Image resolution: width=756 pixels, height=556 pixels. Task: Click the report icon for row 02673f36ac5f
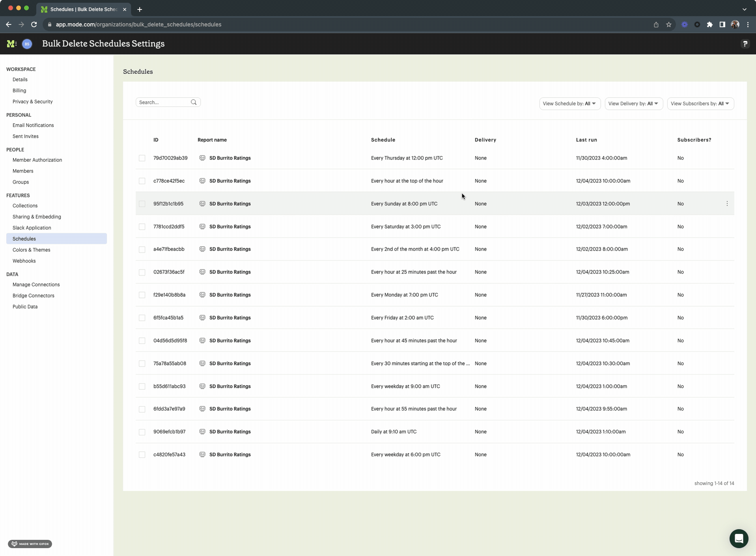202,272
